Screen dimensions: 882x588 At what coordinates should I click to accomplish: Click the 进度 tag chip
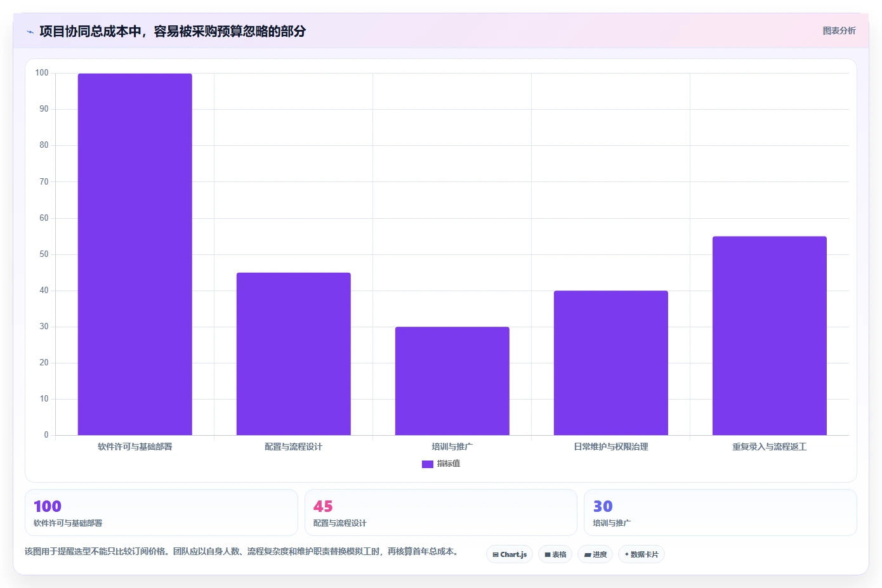tap(595, 554)
